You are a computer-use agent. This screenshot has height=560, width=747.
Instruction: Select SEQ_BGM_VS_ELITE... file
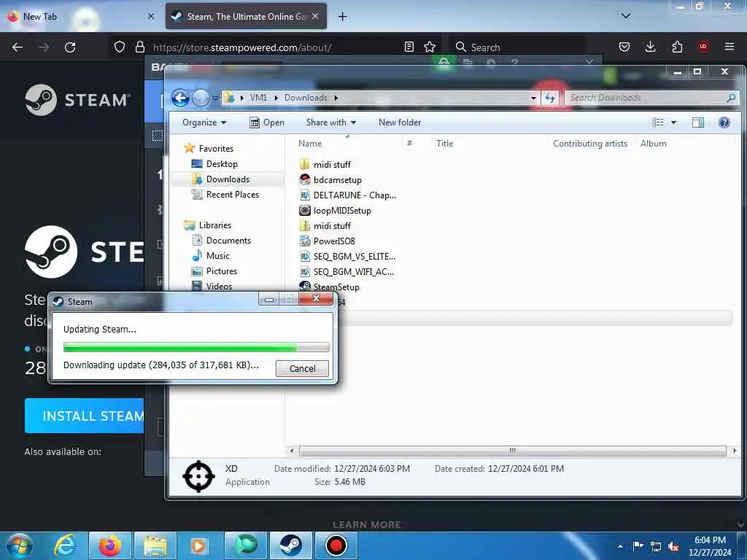point(354,256)
